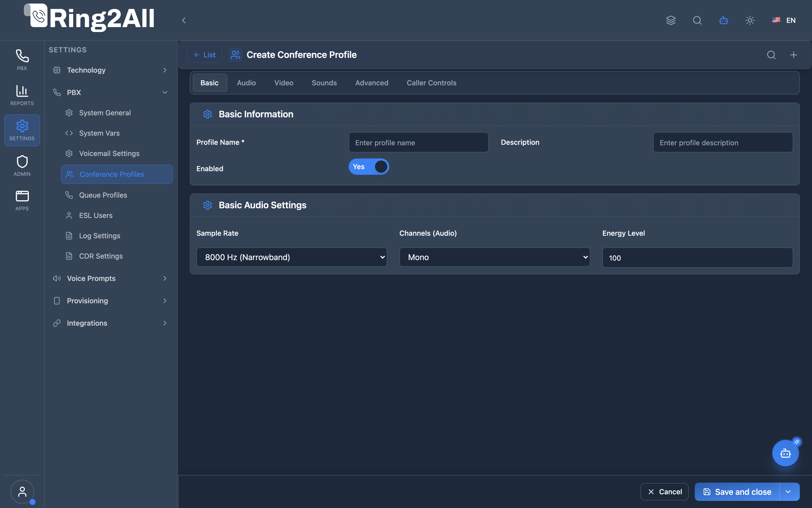
Task: Change language via EN selector
Action: tap(784, 20)
